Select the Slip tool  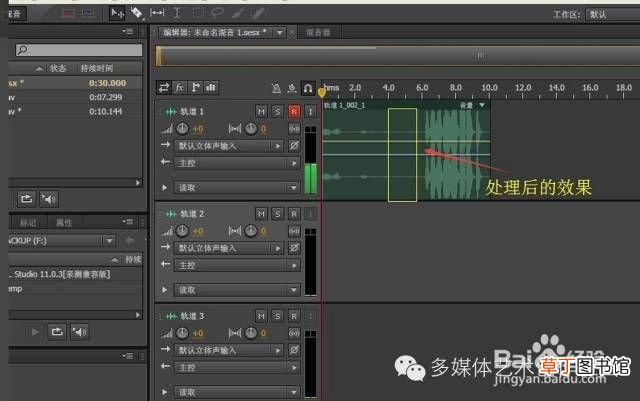pyautogui.click(x=157, y=13)
